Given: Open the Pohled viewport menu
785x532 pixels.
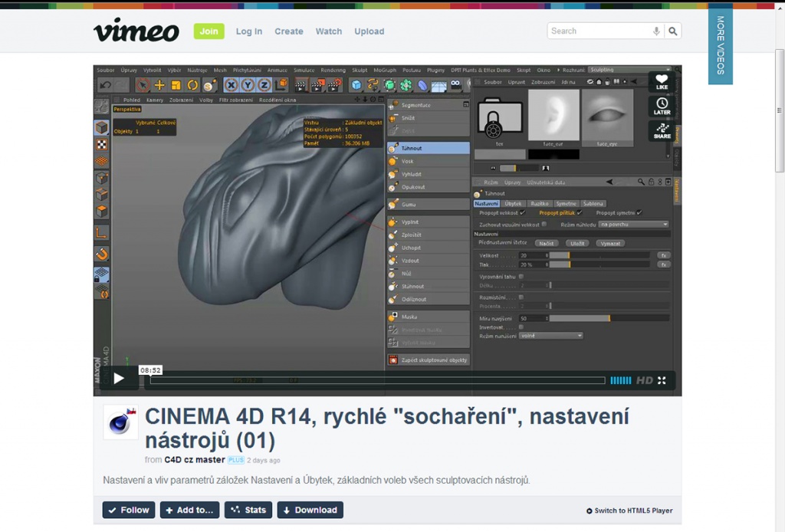Looking at the screenshot, I should click(132, 100).
